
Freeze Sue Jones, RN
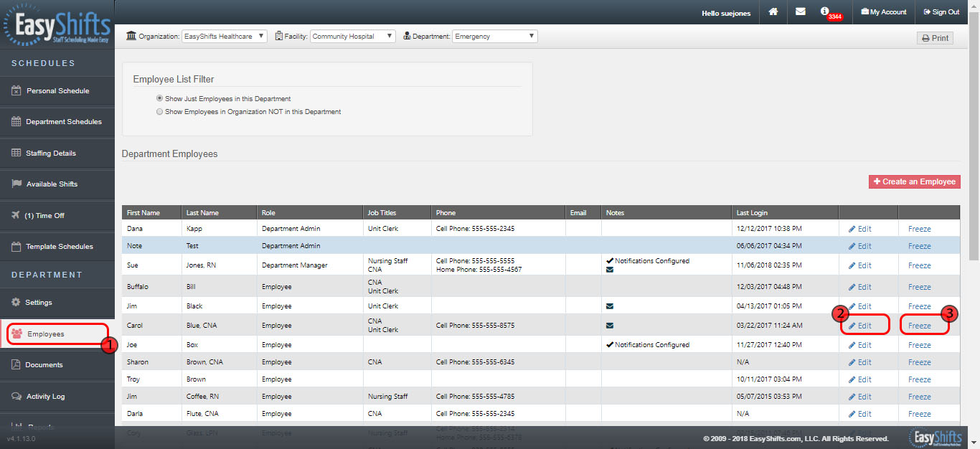pos(920,265)
